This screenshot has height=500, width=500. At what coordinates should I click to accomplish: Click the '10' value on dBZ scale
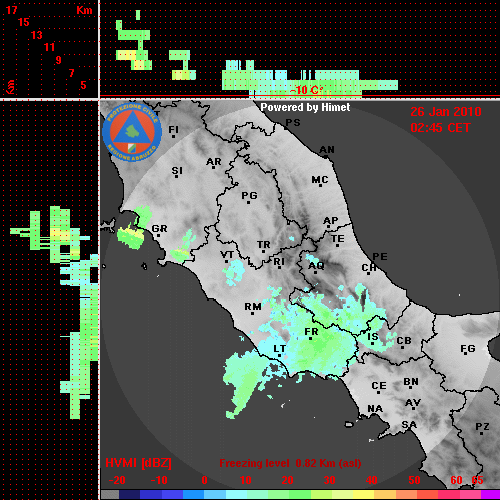pyautogui.click(x=246, y=480)
